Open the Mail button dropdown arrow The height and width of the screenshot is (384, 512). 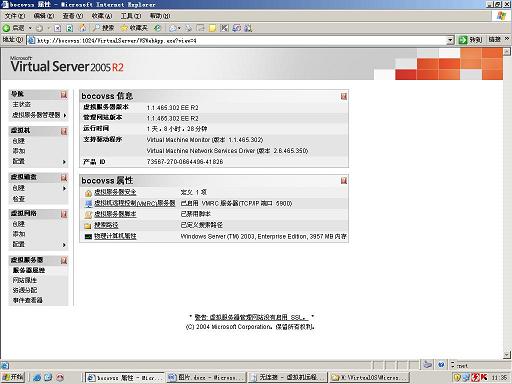(179, 28)
